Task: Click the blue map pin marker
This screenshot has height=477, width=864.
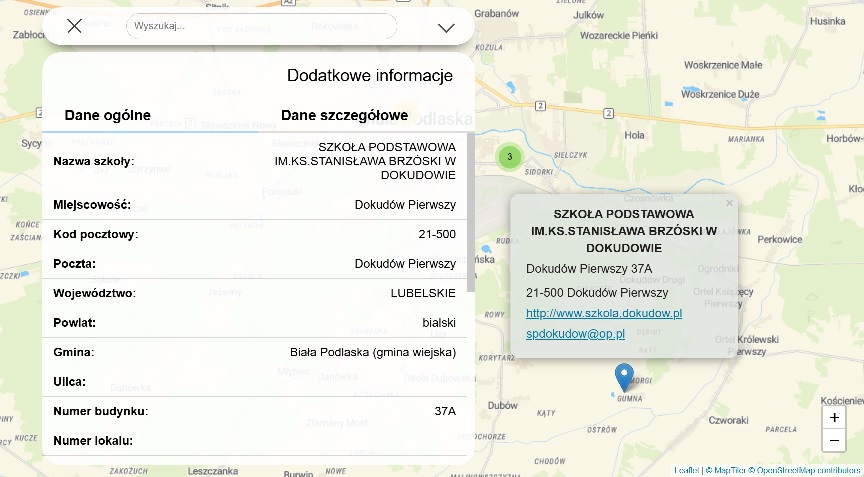Action: [x=624, y=377]
